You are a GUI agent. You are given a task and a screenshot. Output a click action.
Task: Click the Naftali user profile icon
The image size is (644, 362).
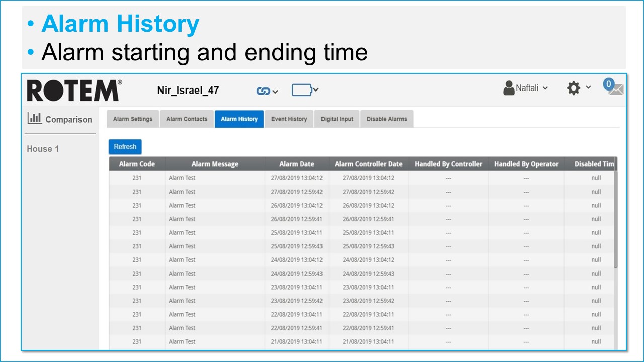pyautogui.click(x=509, y=88)
